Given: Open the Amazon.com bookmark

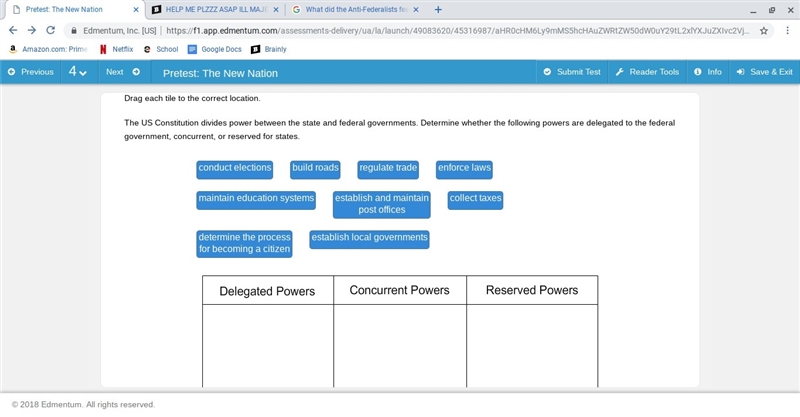Looking at the screenshot, I should [48, 49].
